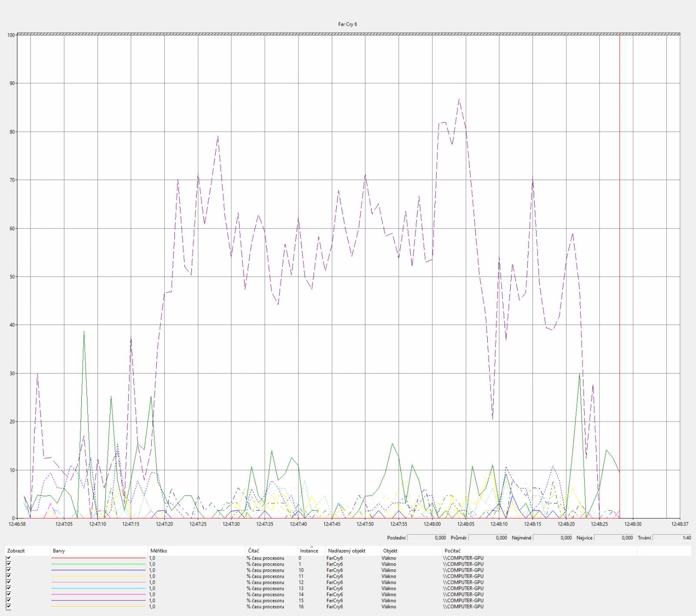This screenshot has height=616, width=696.
Task: Toggle visibility checkbox of instance 10 row
Action: pyautogui.click(x=9, y=570)
